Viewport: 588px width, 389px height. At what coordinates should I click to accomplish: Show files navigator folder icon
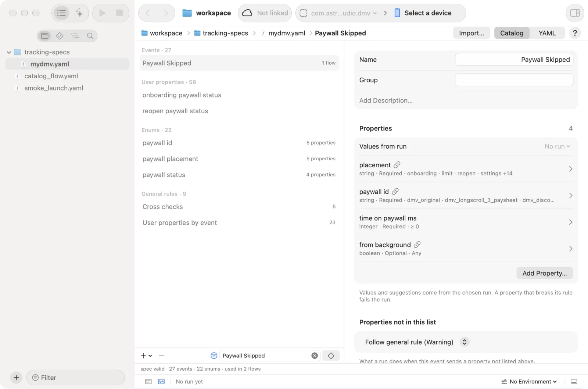[45, 36]
